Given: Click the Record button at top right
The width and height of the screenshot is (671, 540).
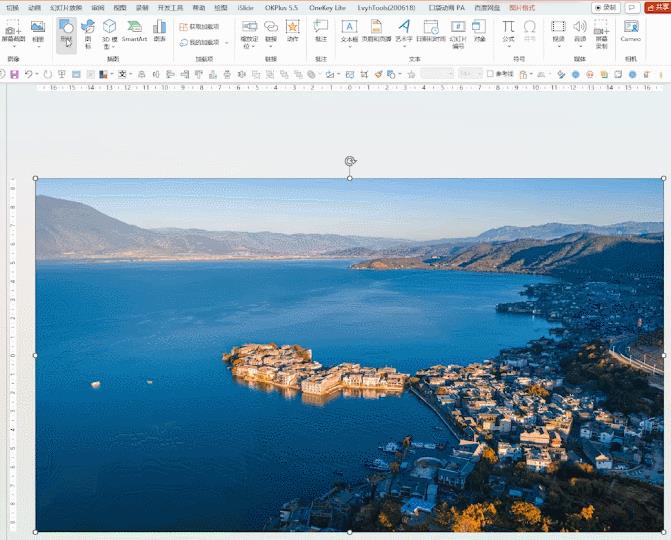Looking at the screenshot, I should [x=605, y=7].
